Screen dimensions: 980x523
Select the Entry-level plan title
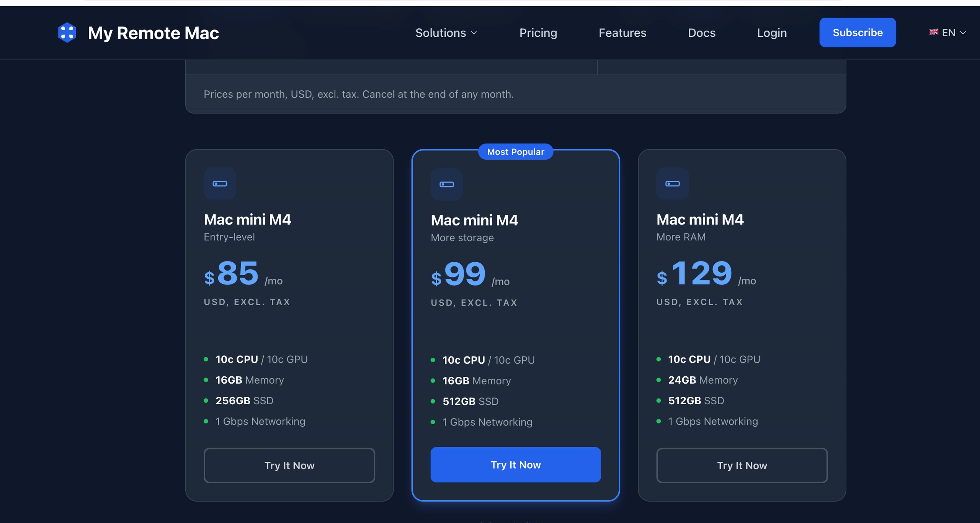tap(247, 219)
